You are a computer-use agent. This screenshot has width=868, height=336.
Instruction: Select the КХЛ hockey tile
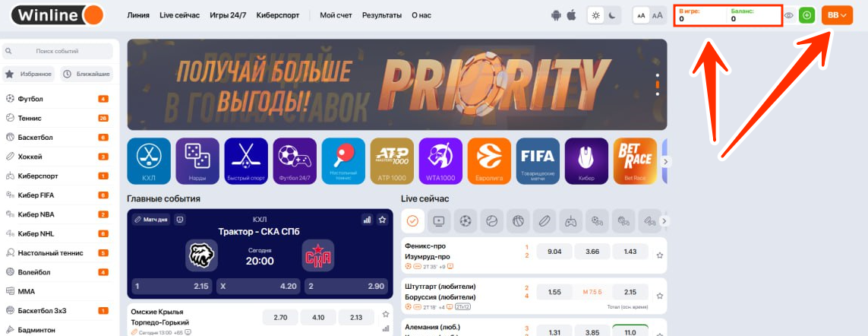pos(148,161)
